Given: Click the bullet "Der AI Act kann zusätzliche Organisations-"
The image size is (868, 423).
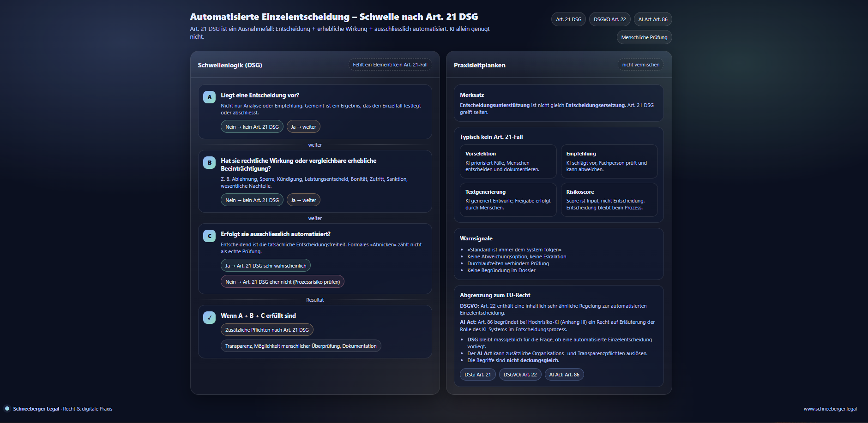Looking at the screenshot, I should click(x=557, y=353).
